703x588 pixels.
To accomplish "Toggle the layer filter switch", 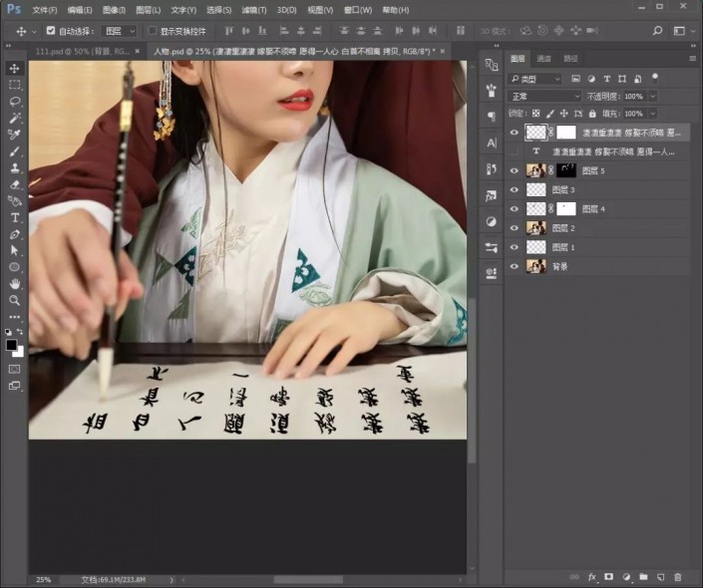I will tap(655, 78).
